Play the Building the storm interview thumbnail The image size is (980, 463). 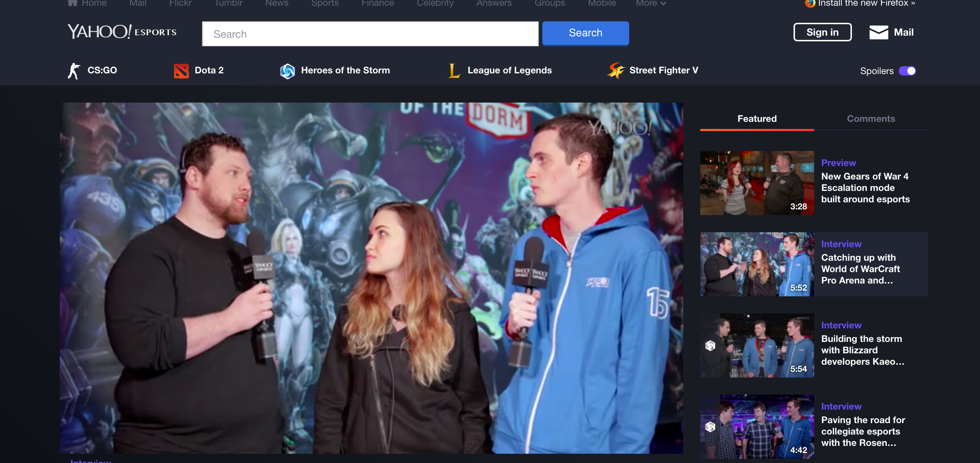pyautogui.click(x=757, y=345)
